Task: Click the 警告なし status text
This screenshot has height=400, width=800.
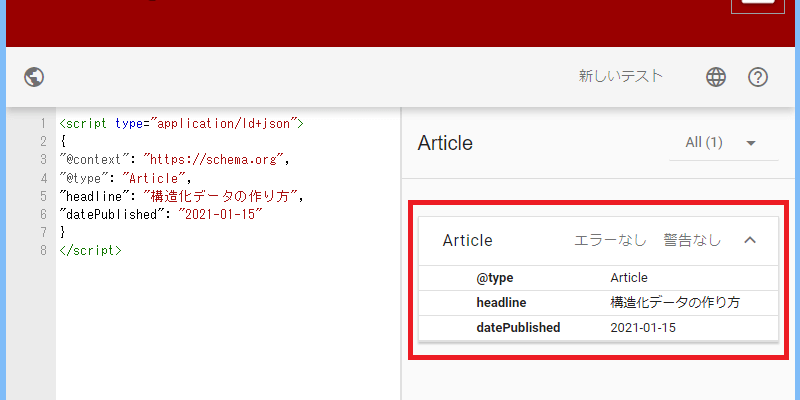Action: click(692, 240)
